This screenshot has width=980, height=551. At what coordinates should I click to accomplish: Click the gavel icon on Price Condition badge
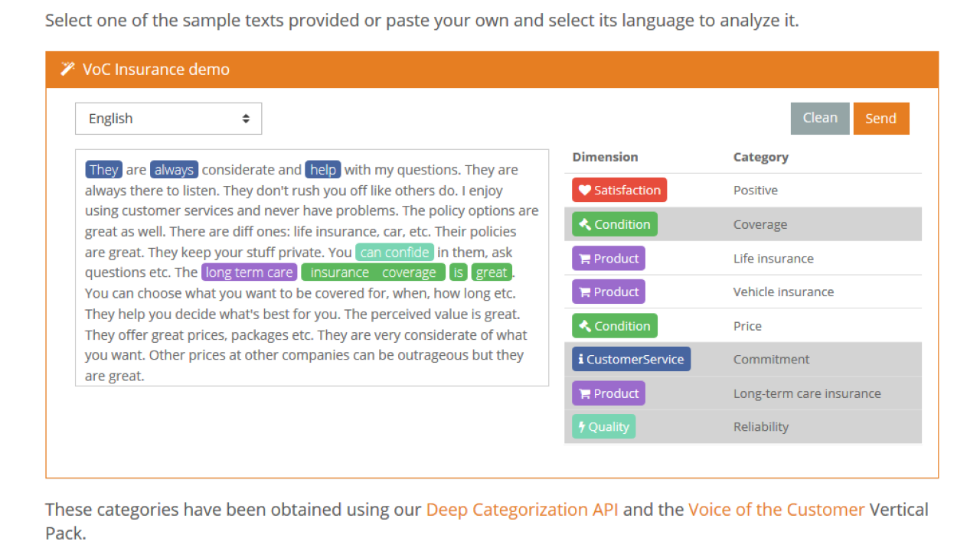click(585, 326)
